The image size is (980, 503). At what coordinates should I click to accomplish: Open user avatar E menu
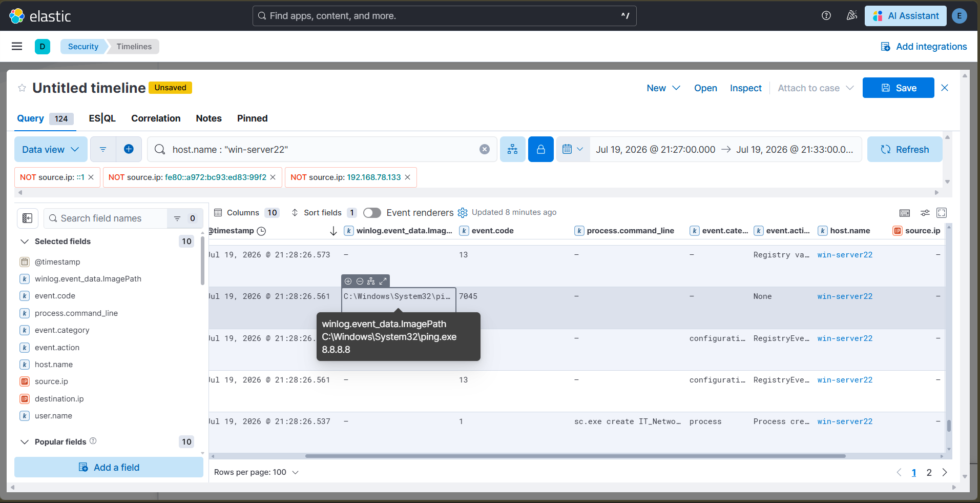tap(959, 16)
